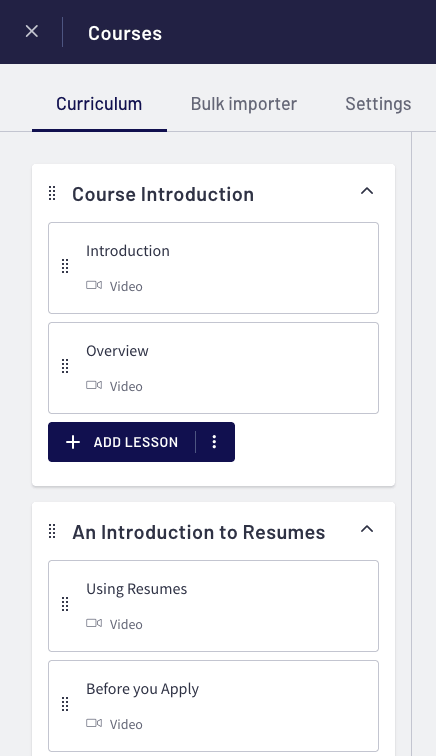Collapse the Course Introduction chapter
The height and width of the screenshot is (756, 436).
click(x=367, y=191)
